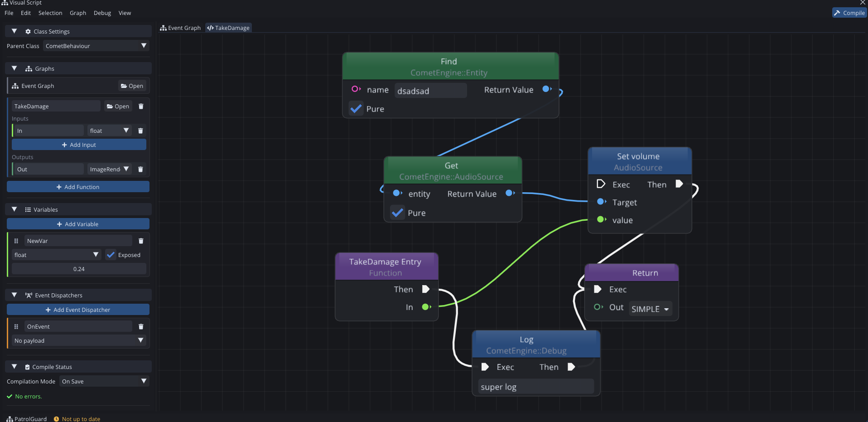Remove the In input parameter

[x=140, y=131]
